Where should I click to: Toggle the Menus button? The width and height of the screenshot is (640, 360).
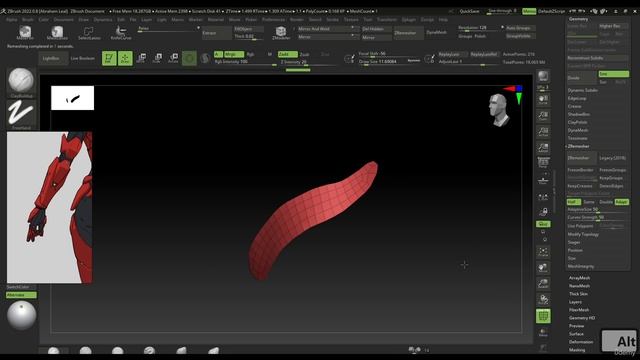point(529,11)
